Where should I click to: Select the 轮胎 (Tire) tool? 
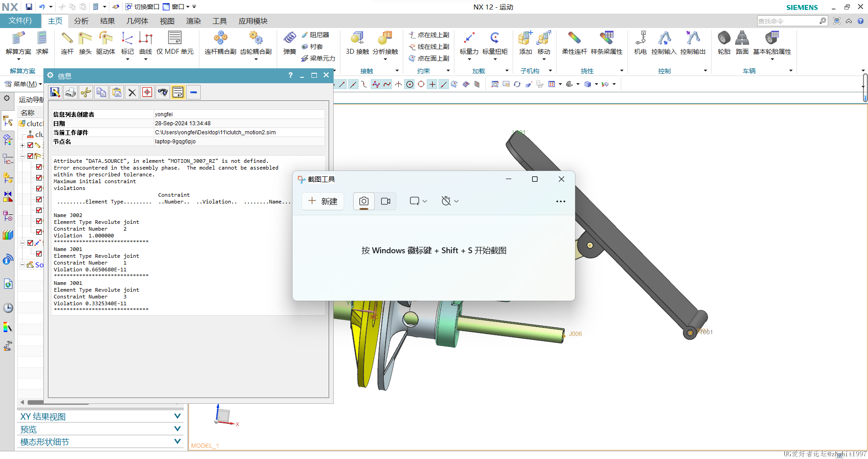click(x=724, y=43)
